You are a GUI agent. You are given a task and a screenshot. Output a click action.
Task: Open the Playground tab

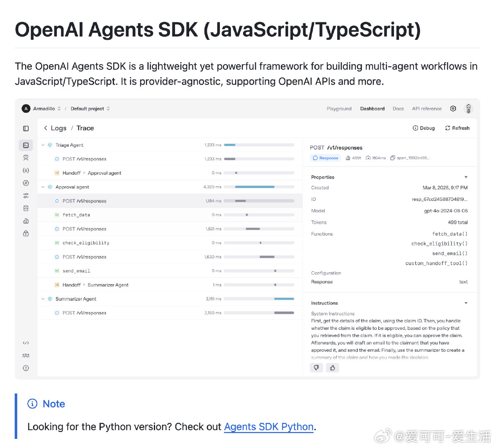click(x=339, y=109)
